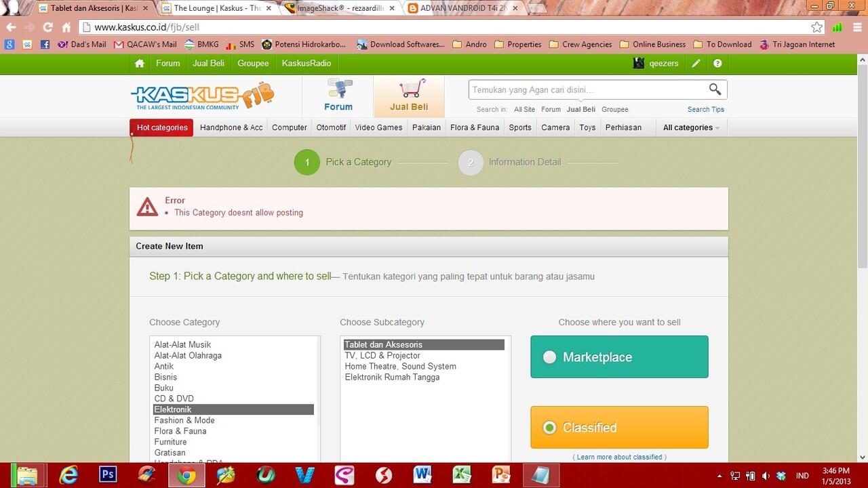Click the Kaskus search input field
868x488 pixels.
588,89
